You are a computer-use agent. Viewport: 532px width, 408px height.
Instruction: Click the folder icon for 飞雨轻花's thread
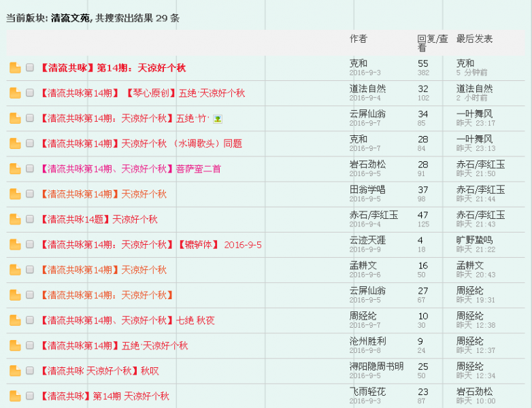coord(15,396)
